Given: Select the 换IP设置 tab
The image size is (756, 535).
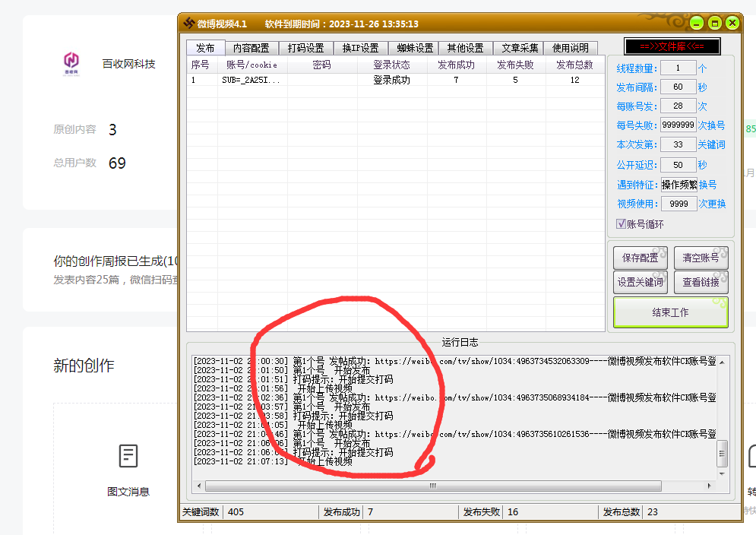Looking at the screenshot, I should tap(361, 48).
